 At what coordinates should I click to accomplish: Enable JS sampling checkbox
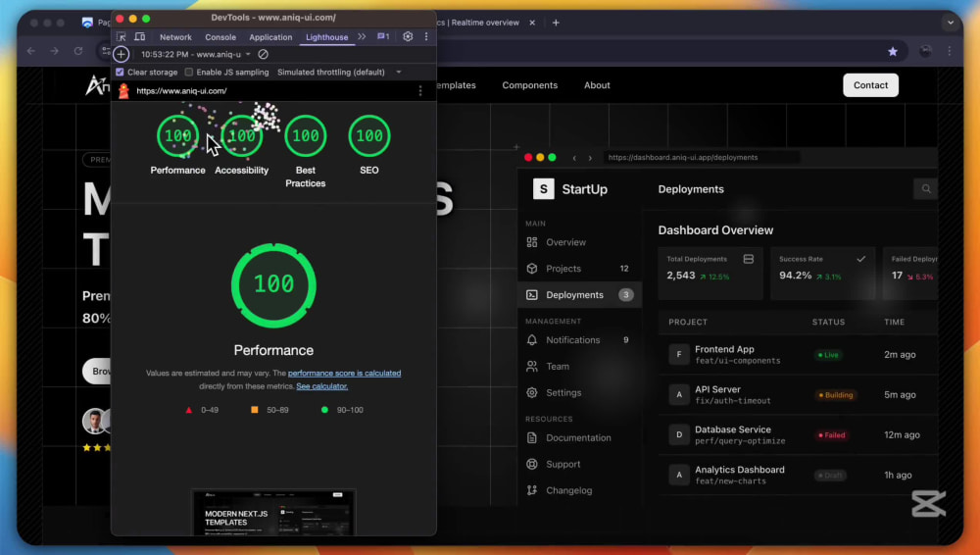189,72
